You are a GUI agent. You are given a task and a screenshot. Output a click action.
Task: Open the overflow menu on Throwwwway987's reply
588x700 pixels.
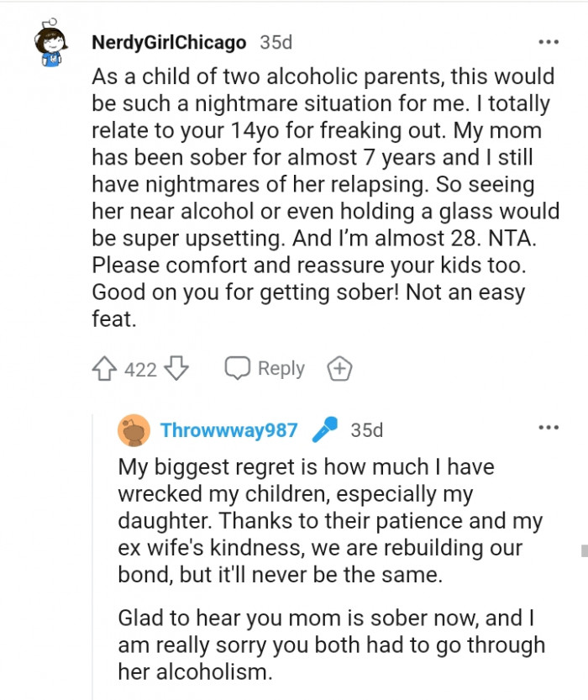coord(550,427)
